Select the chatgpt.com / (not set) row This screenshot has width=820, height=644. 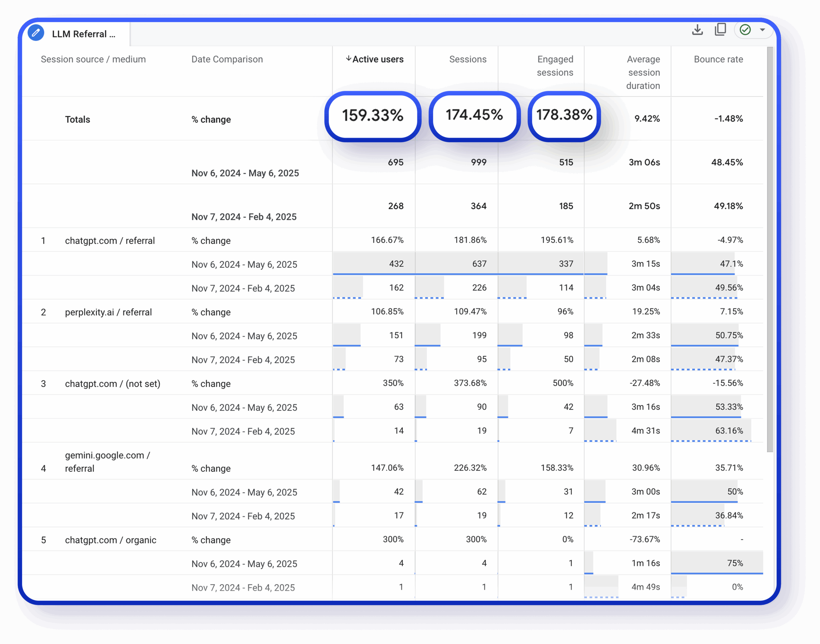[x=112, y=384]
